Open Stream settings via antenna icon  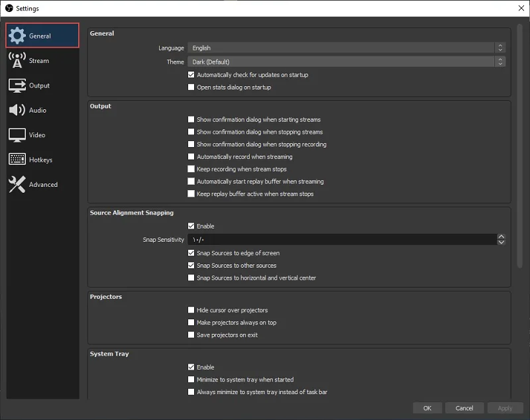[17, 60]
